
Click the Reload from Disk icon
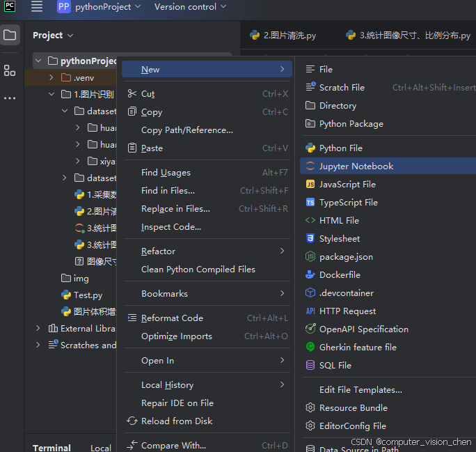click(132, 421)
